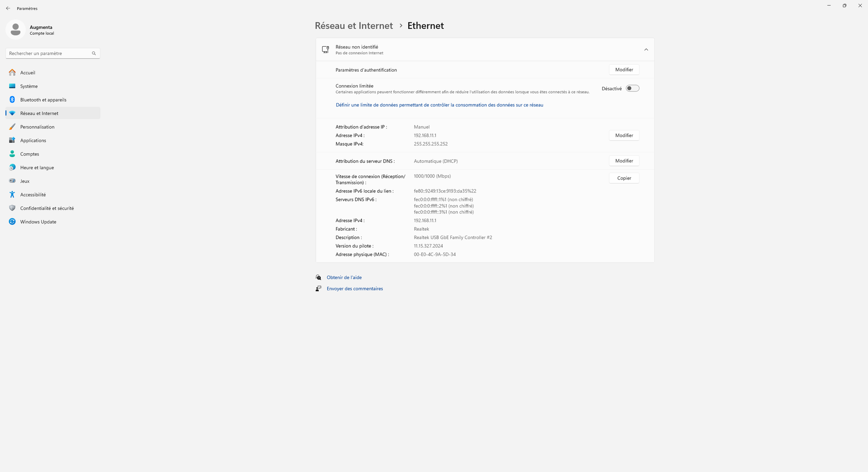Screen dimensions: 868x472
Task: Click the search magnifier icon
Action: click(x=94, y=53)
